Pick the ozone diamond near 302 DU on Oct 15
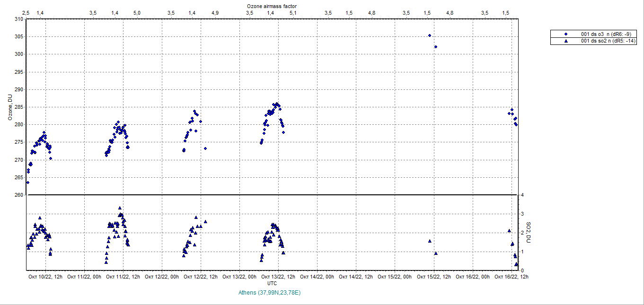Image resolution: width=644 pixels, height=305 pixels. point(436,47)
